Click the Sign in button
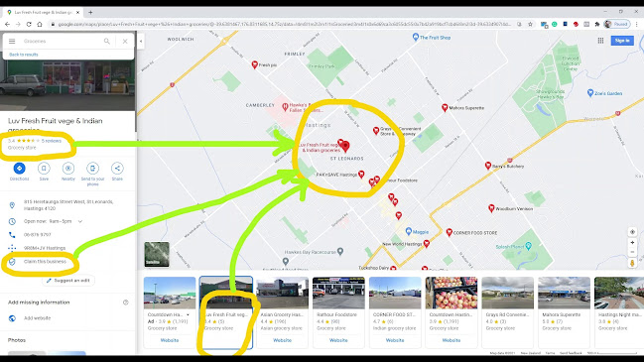 click(x=622, y=41)
